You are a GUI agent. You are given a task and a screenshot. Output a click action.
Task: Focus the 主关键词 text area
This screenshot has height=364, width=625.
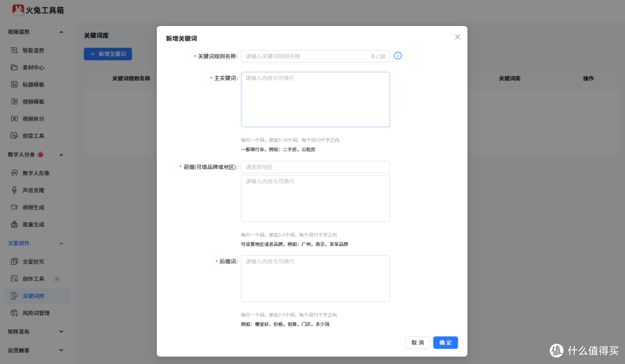coord(315,100)
